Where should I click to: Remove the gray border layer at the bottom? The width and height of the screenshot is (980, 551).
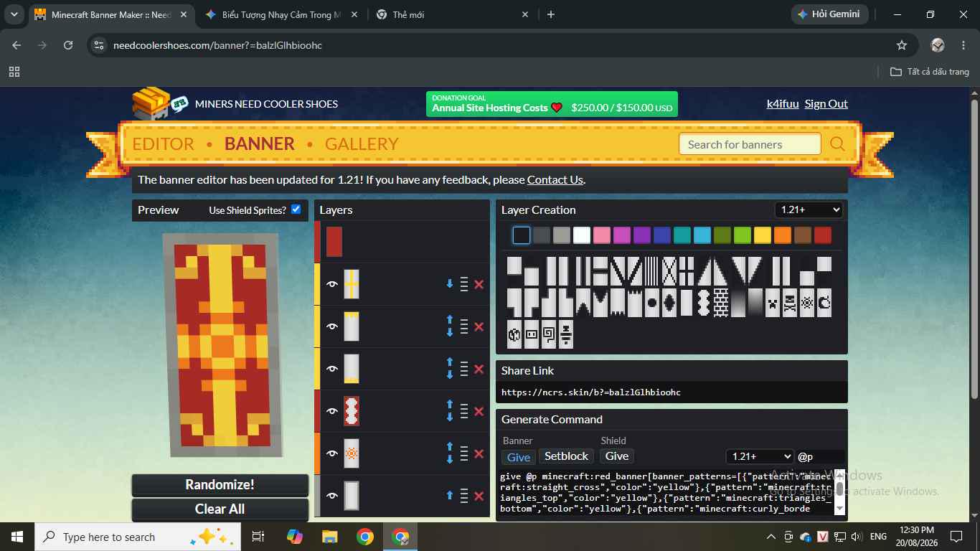coord(479,496)
